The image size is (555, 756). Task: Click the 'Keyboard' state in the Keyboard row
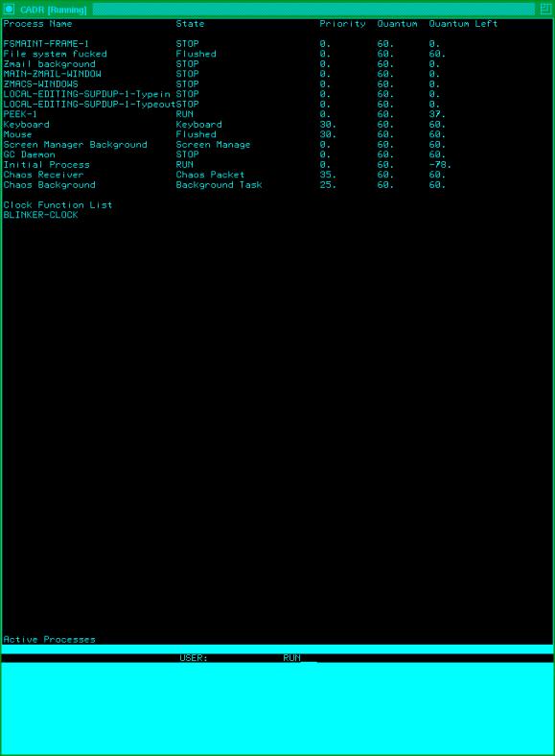(198, 125)
